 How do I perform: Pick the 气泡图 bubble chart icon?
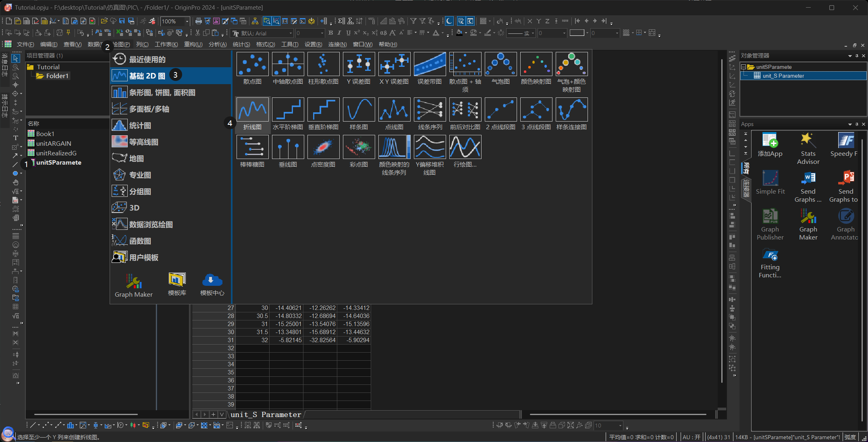pyautogui.click(x=500, y=64)
